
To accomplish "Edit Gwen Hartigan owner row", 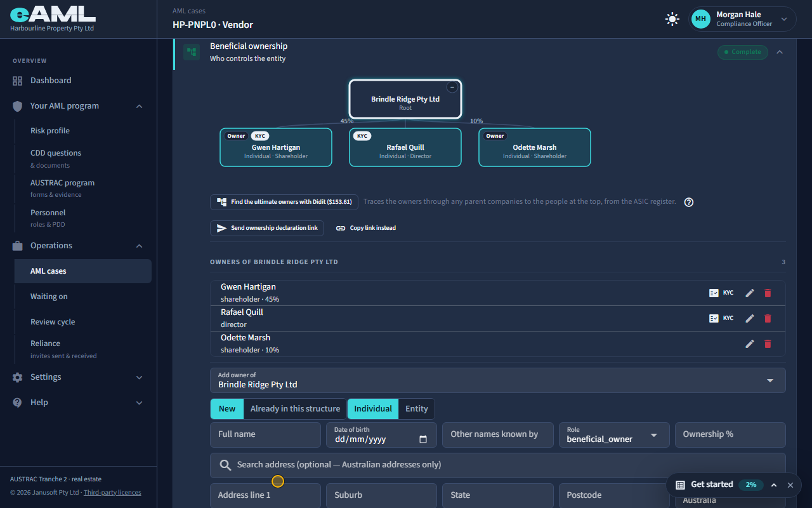I will click(750, 293).
